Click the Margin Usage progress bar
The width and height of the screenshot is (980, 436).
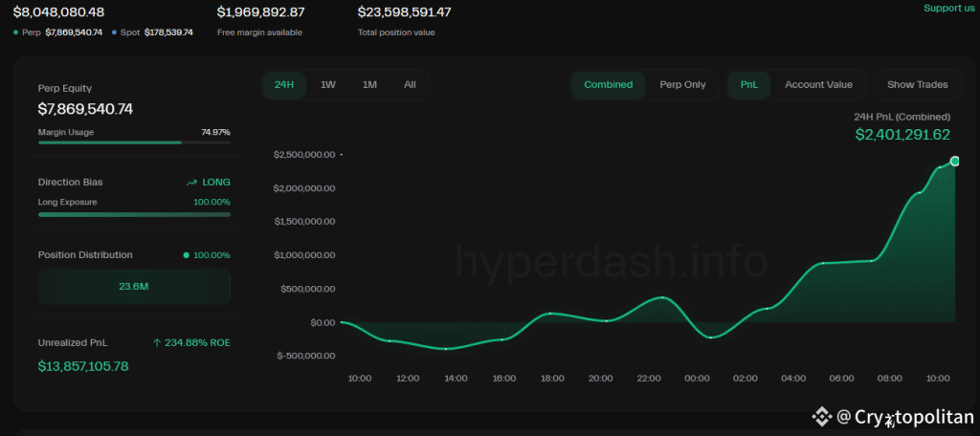[134, 142]
